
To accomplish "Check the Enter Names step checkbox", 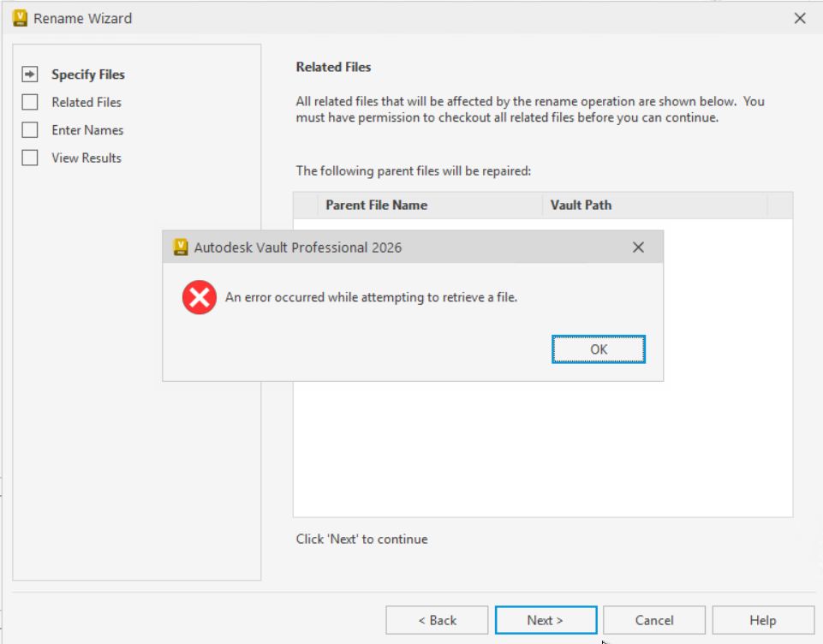I will pyautogui.click(x=30, y=129).
